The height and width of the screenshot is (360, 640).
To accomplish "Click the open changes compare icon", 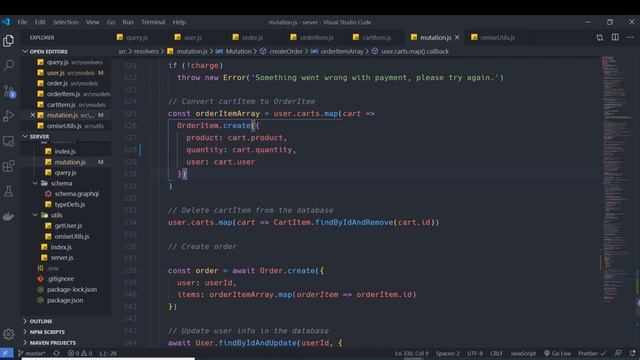I will coord(600,38).
